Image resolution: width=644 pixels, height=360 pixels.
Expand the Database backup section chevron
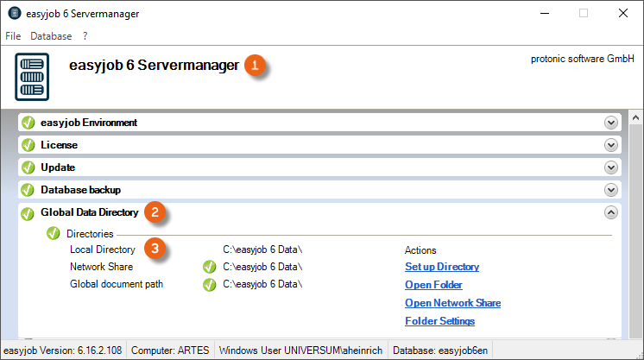point(611,190)
